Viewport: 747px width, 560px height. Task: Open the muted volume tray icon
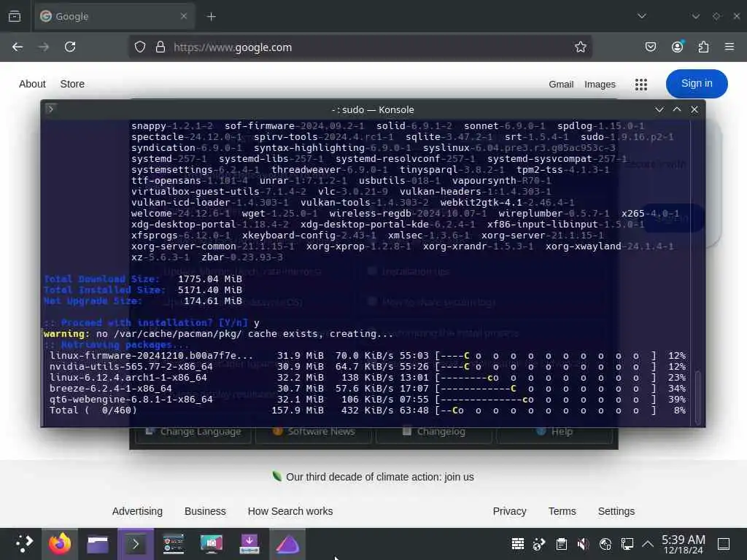tap(583, 544)
